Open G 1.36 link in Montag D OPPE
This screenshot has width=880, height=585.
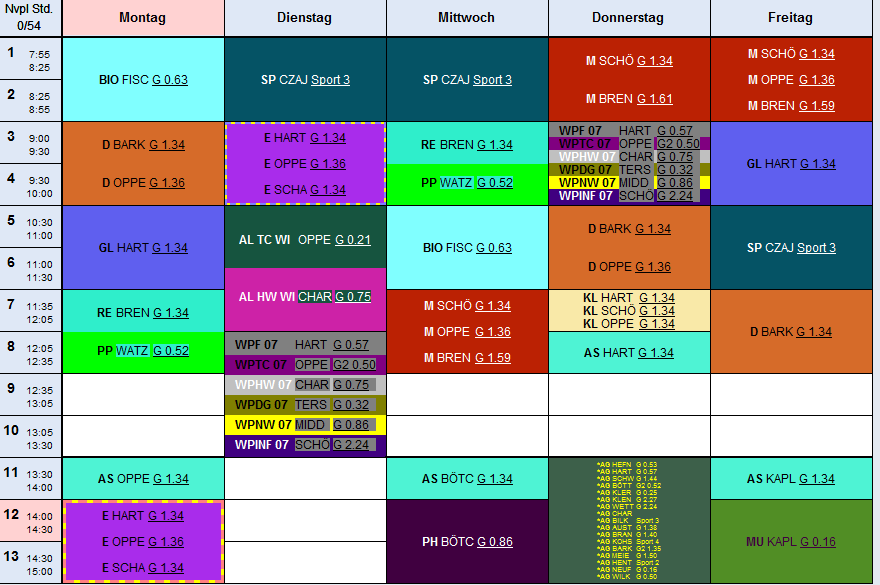tap(166, 183)
